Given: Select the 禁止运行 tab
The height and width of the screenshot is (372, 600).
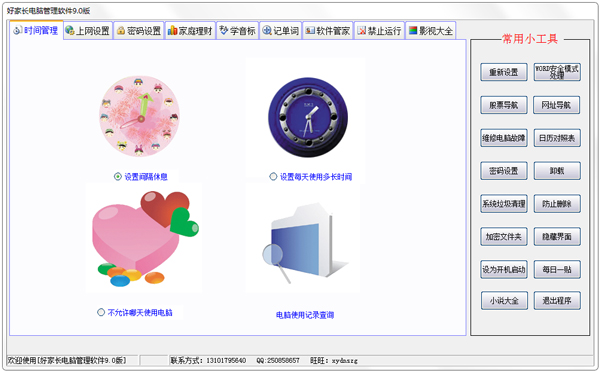Looking at the screenshot, I should [379, 31].
